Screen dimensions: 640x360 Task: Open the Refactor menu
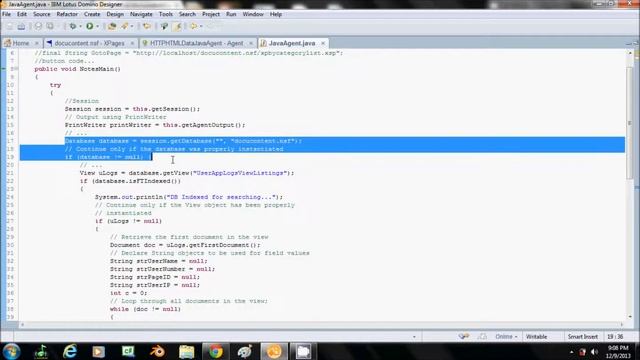tap(67, 14)
